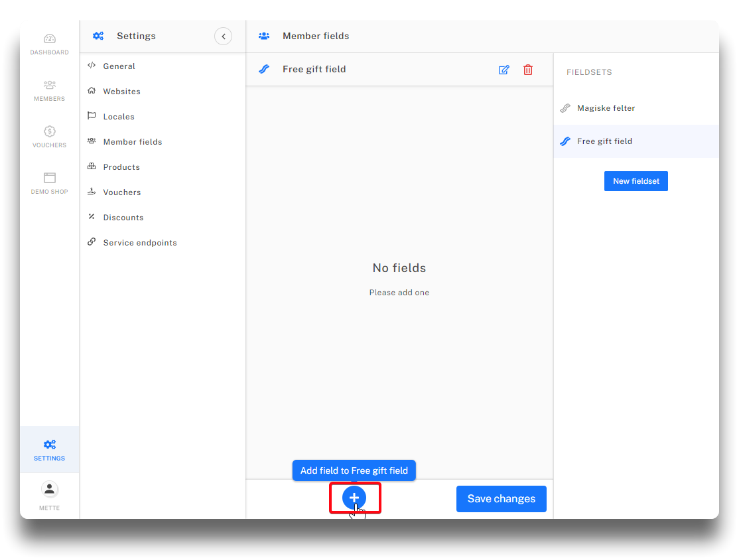This screenshot has width=739, height=560.
Task: Open the Dashboard from the sidebar
Action: [50, 44]
